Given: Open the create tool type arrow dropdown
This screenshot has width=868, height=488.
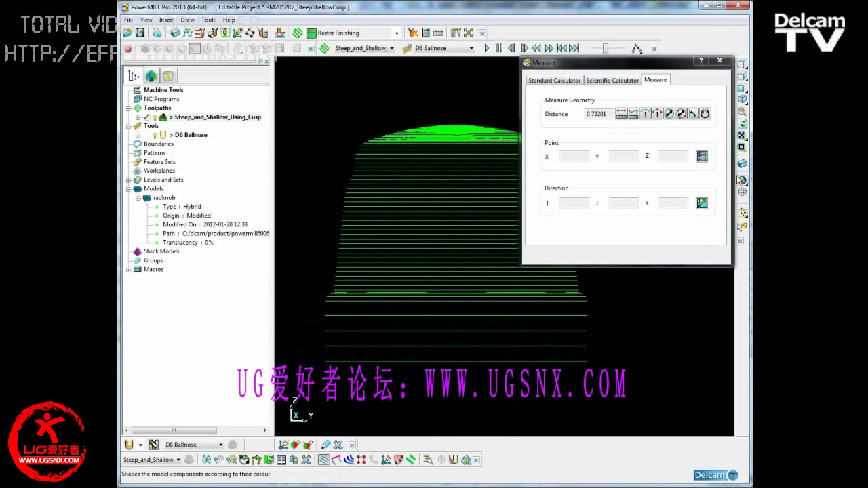Looking at the screenshot, I should pos(140,445).
